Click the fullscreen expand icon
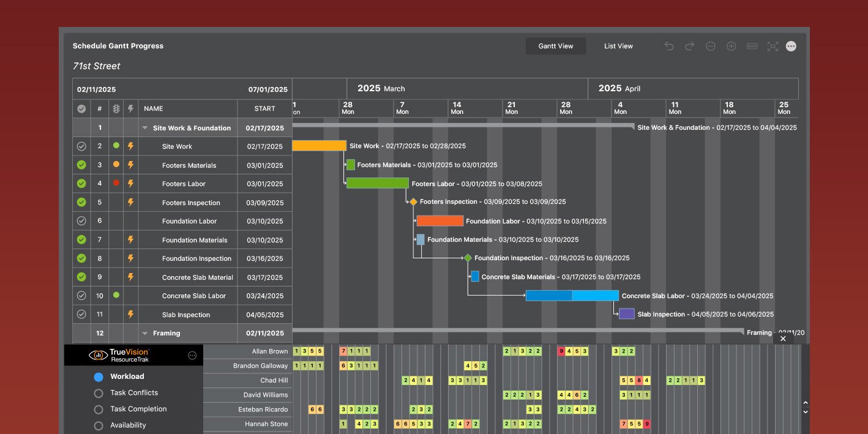The height and width of the screenshot is (434, 868). (x=772, y=46)
